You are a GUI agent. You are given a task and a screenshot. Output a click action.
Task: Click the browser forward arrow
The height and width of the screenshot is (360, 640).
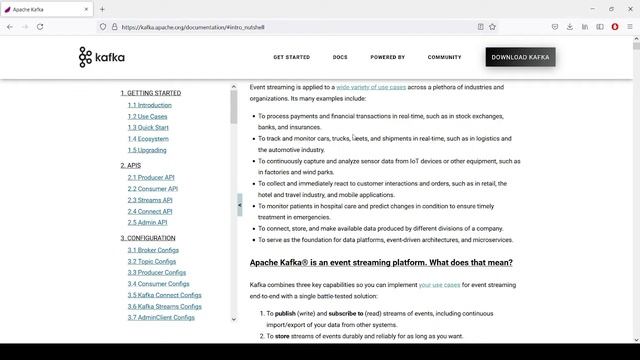(25, 27)
